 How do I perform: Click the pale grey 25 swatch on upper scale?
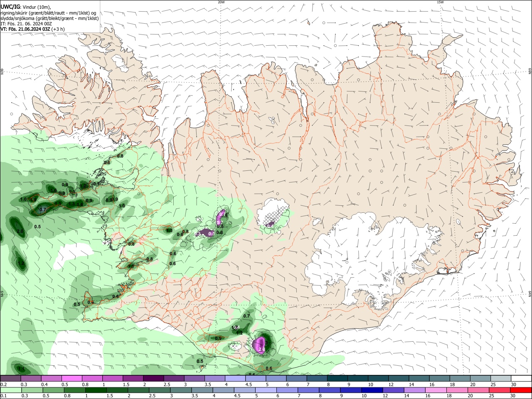[x=500, y=378]
